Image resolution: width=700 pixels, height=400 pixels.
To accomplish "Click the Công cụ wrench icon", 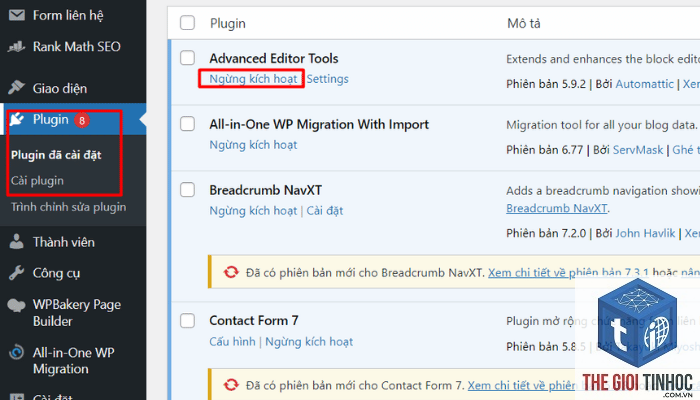I will (17, 273).
